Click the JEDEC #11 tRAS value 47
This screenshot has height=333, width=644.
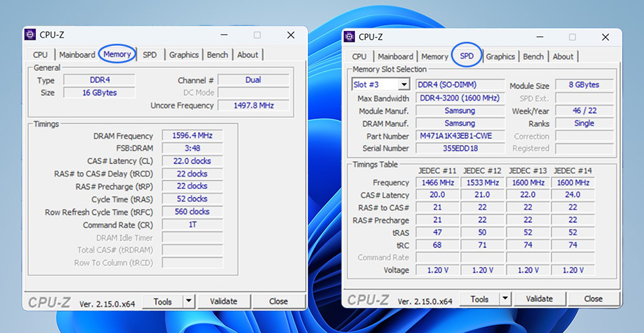[x=437, y=233]
